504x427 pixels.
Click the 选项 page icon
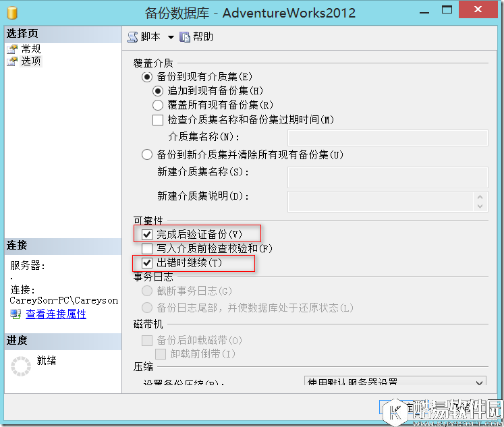pos(12,61)
